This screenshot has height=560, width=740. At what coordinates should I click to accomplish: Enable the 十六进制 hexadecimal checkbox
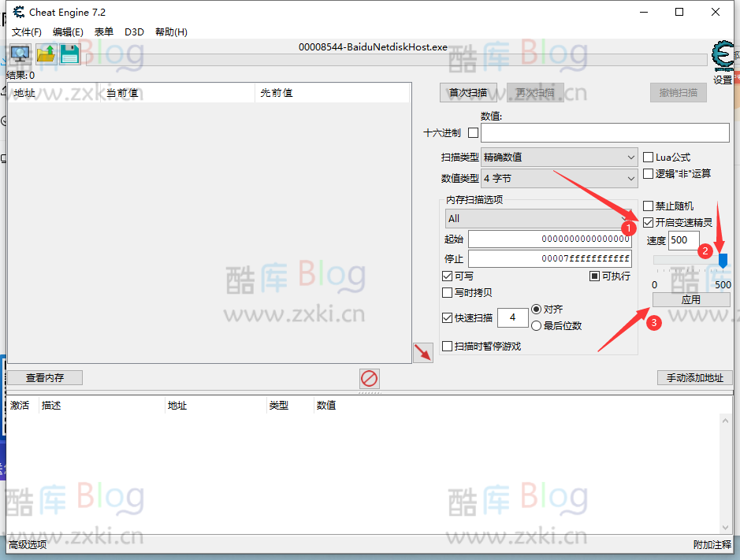tap(472, 132)
